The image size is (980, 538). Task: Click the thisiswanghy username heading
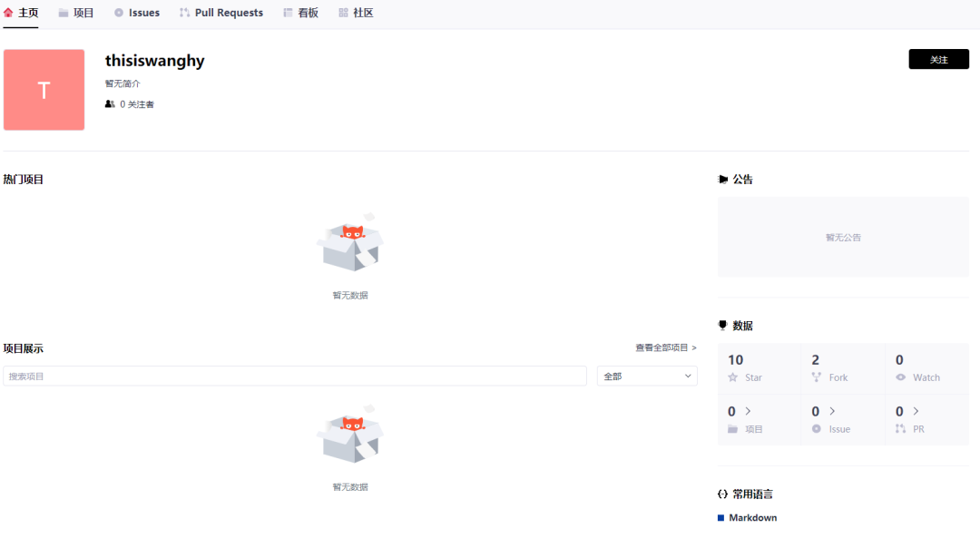click(155, 61)
